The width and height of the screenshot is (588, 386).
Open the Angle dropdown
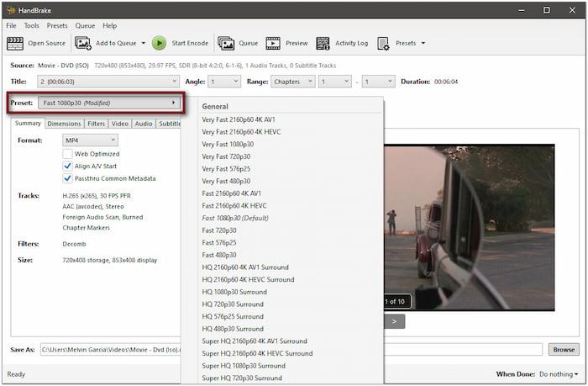tap(224, 82)
